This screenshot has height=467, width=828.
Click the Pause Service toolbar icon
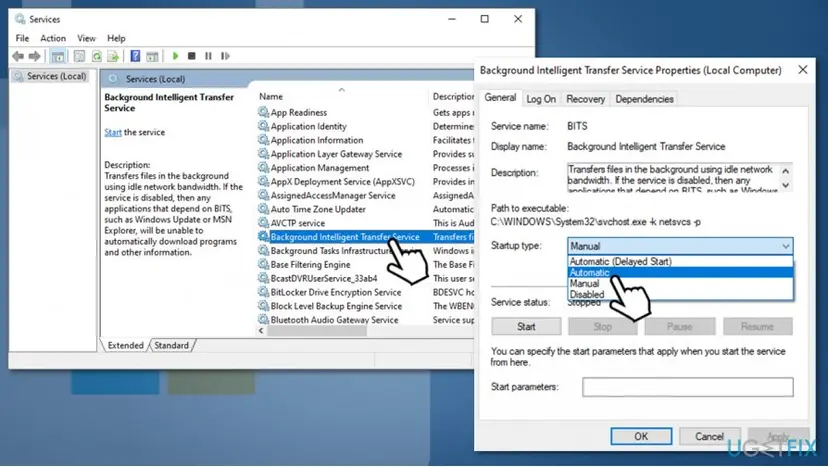(x=209, y=56)
